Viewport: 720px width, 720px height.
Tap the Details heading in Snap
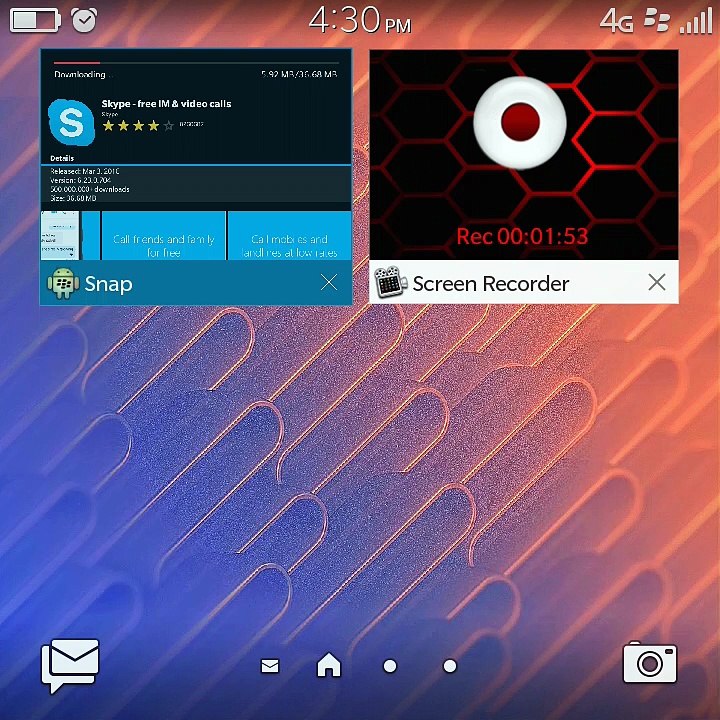point(62,158)
